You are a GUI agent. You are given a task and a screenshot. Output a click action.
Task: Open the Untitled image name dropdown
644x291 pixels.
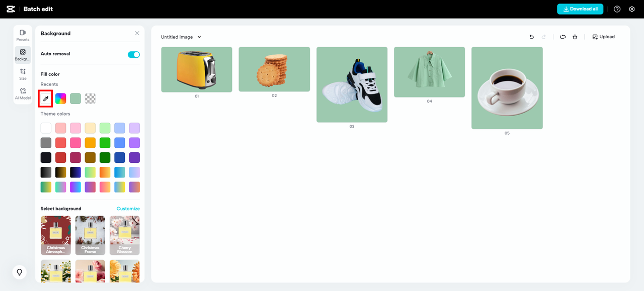pos(181,37)
